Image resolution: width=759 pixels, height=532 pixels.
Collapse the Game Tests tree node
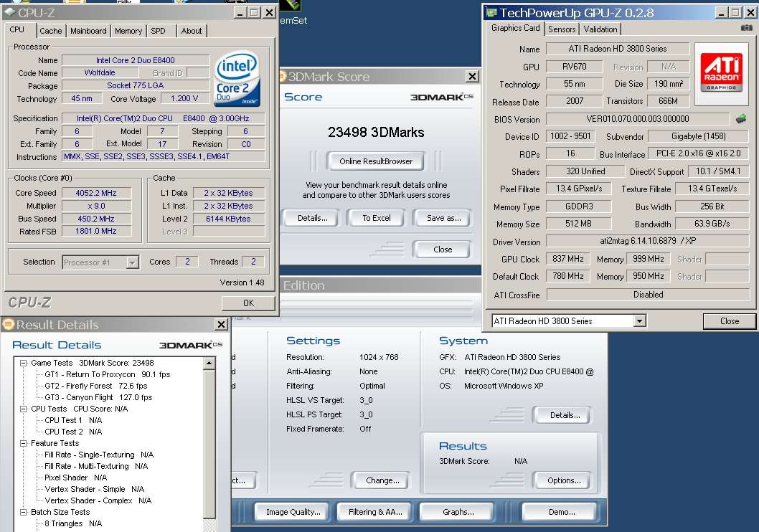pyautogui.click(x=23, y=363)
